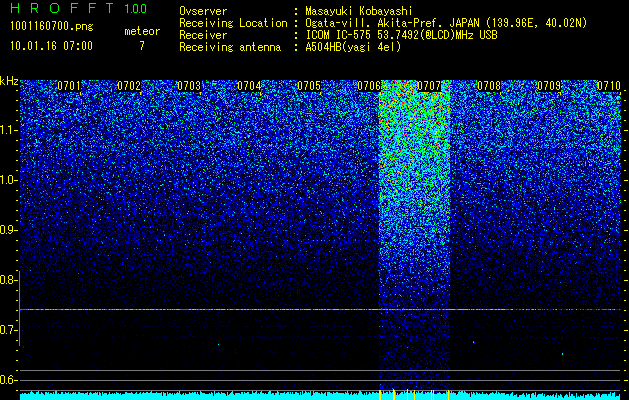This screenshot has height=400, width=629.
Task: Click the 0710 time marker
Action: (x=609, y=86)
